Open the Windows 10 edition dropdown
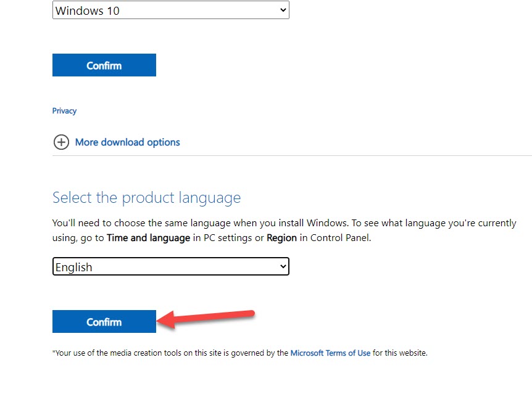532x405 pixels. point(170,10)
